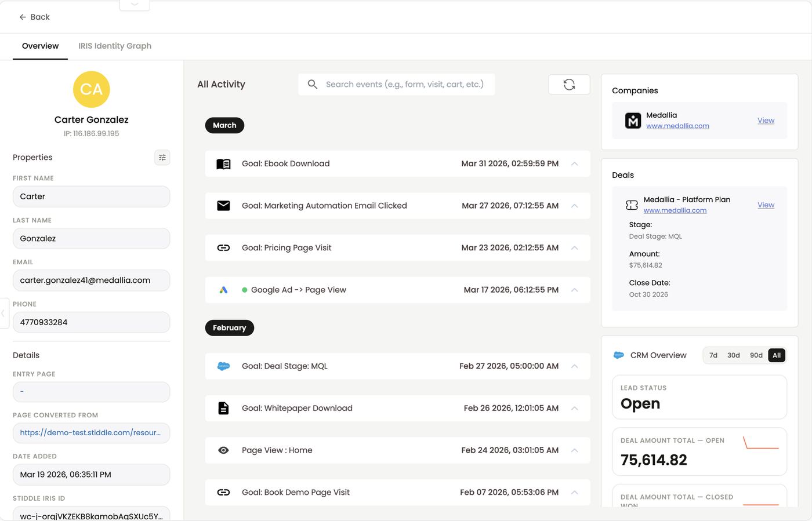
Task: Click the Back arrow button
Action: coord(34,17)
